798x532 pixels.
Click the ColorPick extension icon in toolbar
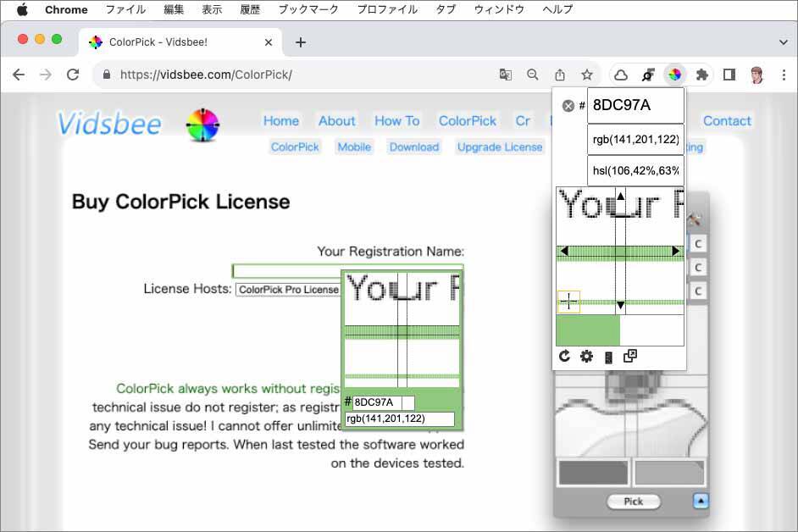coord(674,75)
